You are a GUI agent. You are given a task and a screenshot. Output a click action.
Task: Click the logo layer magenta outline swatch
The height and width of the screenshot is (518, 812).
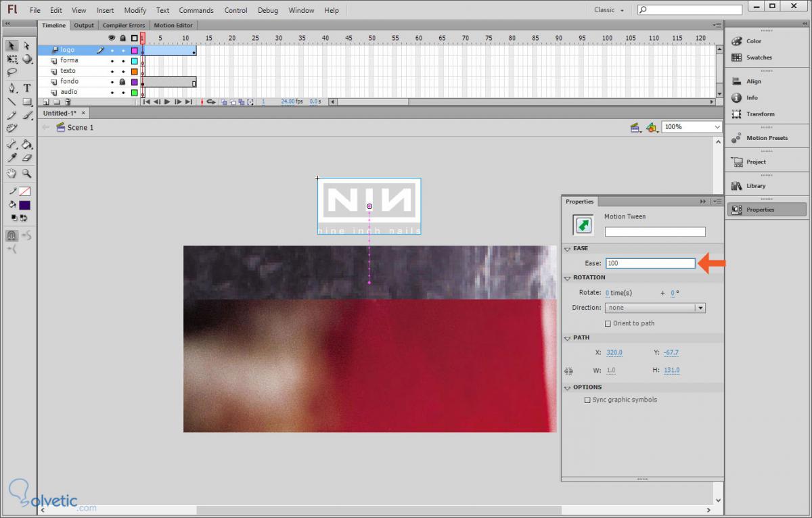click(134, 51)
